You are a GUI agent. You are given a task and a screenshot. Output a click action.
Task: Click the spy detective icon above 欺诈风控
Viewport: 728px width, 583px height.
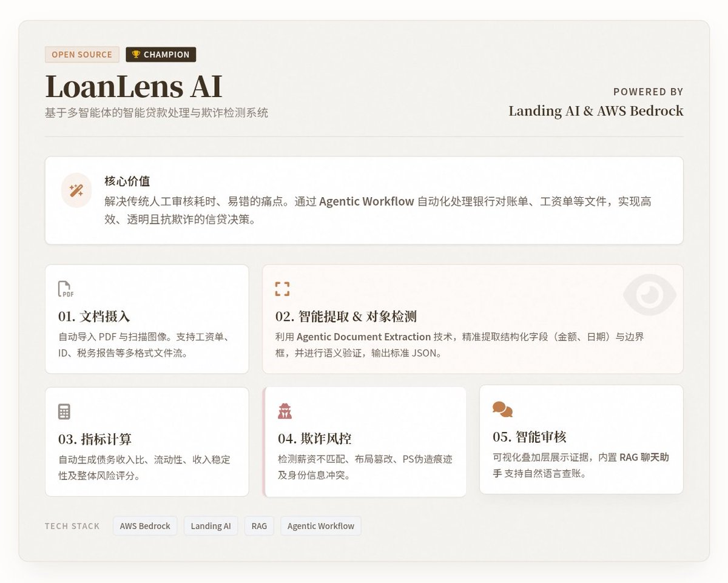coord(285,411)
